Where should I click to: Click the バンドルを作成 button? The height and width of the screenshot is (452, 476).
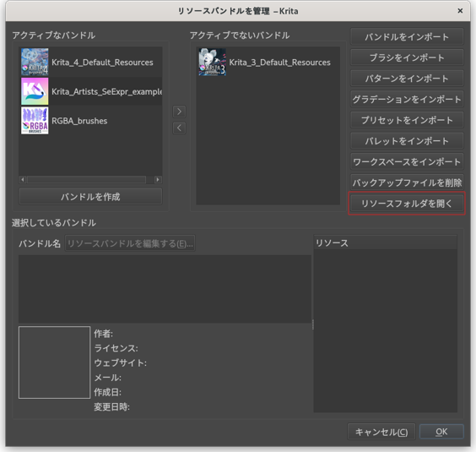click(x=90, y=197)
